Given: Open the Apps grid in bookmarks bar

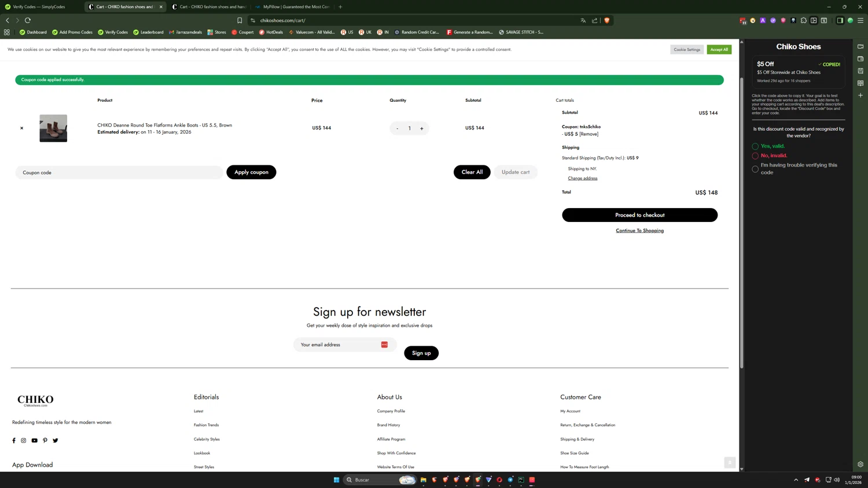Looking at the screenshot, I should 7,32.
